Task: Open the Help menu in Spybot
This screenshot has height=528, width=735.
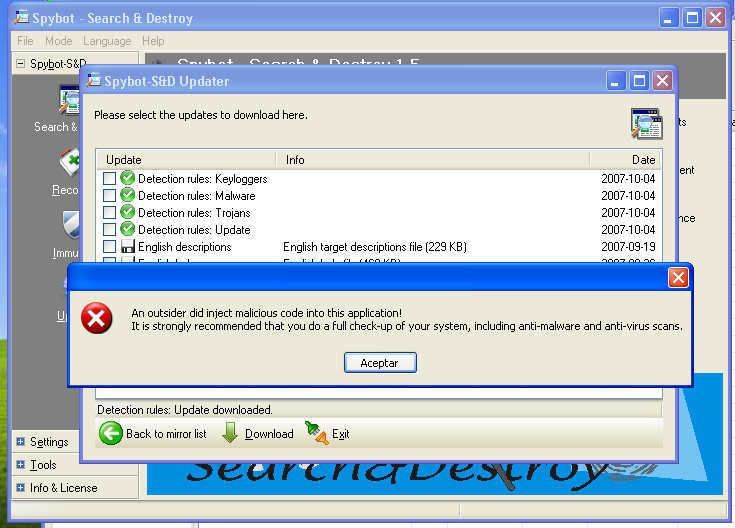Action: pos(153,41)
